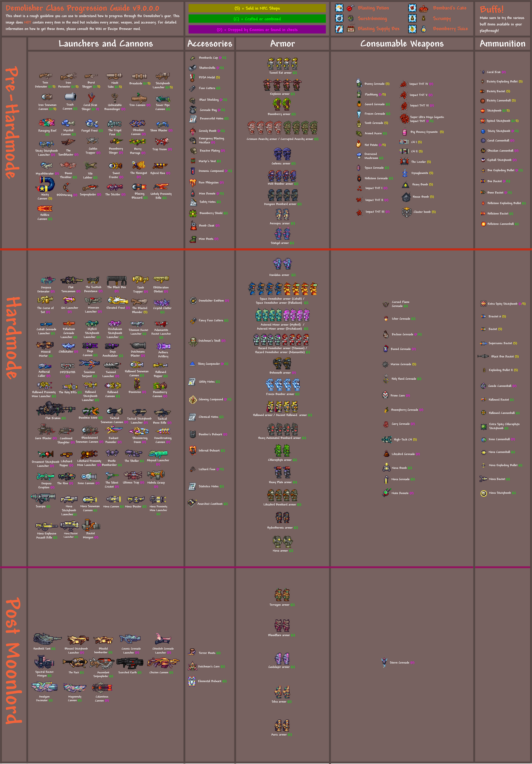Select the Wacky Cannon icon
Image resolution: width=532 pixels, height=764 pixels.
click(45, 185)
